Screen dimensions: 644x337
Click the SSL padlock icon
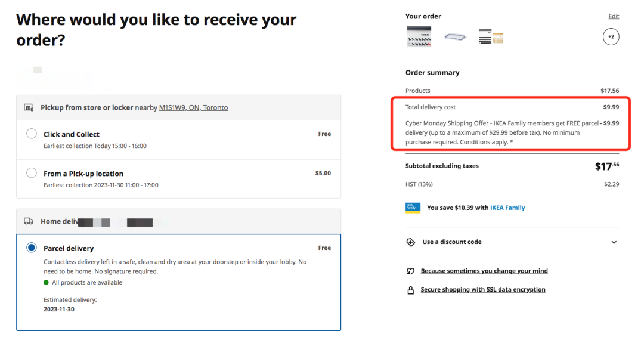[x=410, y=290]
